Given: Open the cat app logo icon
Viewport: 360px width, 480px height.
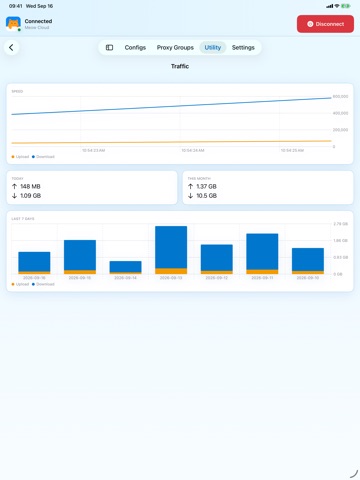Looking at the screenshot, I should pyautogui.click(x=13, y=24).
